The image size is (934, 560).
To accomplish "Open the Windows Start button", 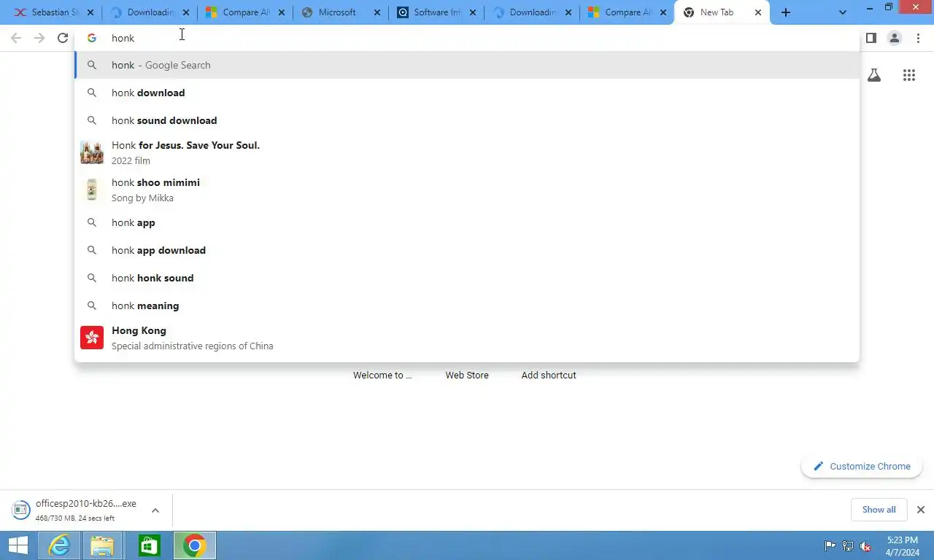I will point(18,545).
